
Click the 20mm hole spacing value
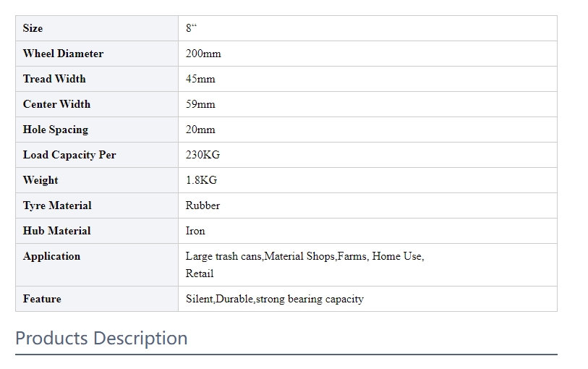[x=200, y=130]
